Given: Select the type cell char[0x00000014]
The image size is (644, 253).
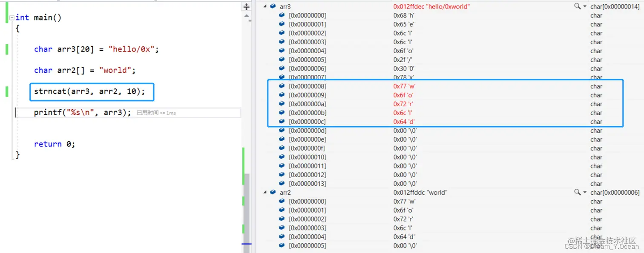Looking at the screenshot, I should click(615, 6).
